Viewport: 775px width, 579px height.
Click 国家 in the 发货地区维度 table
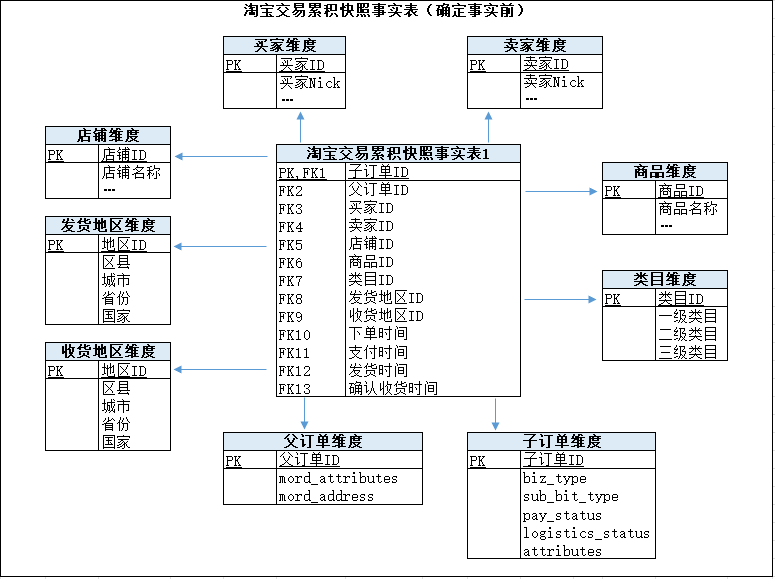(x=116, y=316)
